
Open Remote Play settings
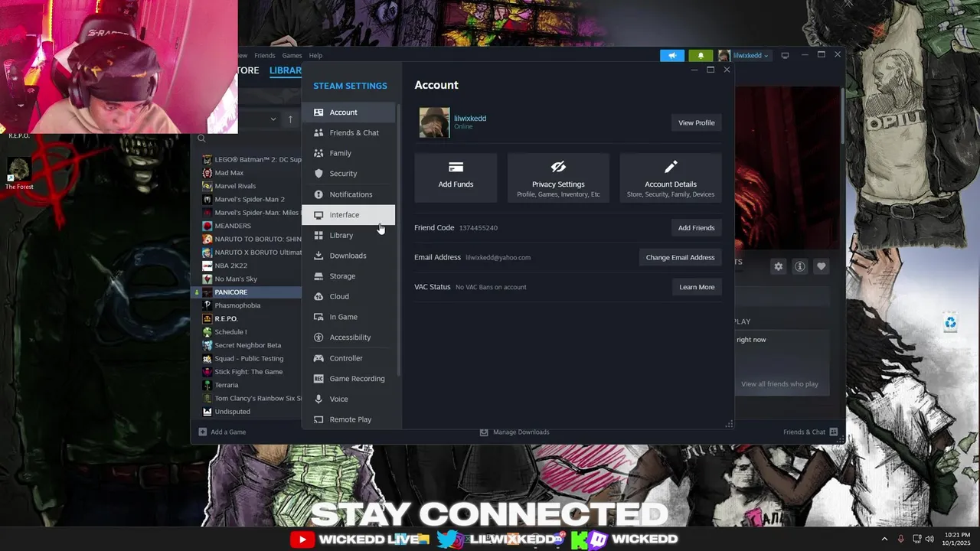[x=348, y=419]
